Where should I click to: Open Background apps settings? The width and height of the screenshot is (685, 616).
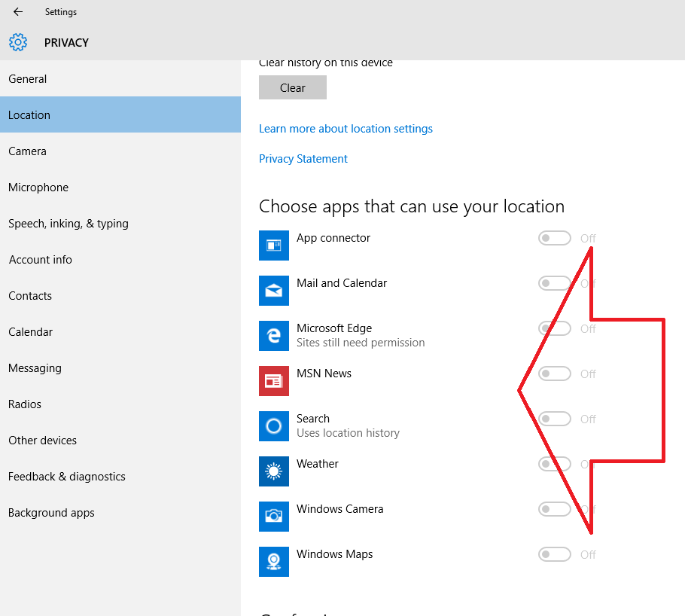click(51, 512)
